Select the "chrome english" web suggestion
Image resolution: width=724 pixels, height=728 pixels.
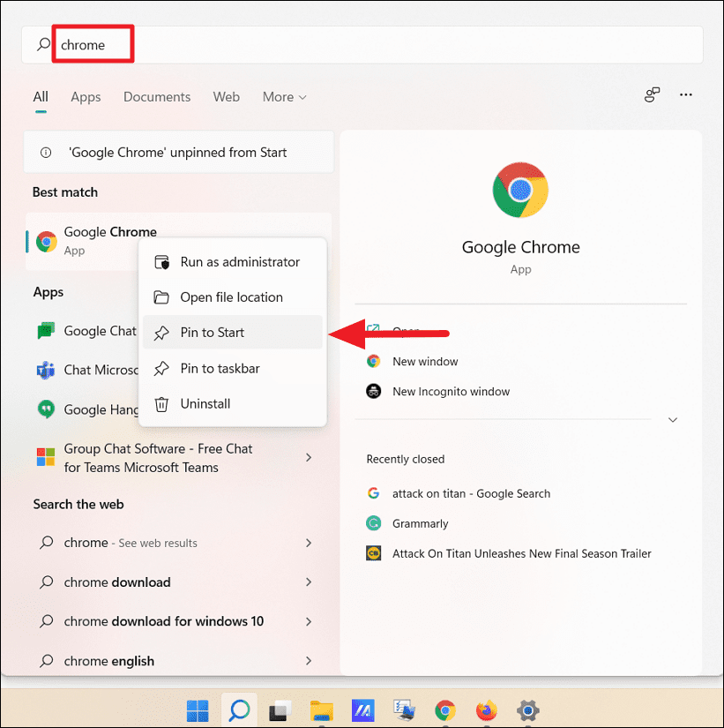(179, 661)
